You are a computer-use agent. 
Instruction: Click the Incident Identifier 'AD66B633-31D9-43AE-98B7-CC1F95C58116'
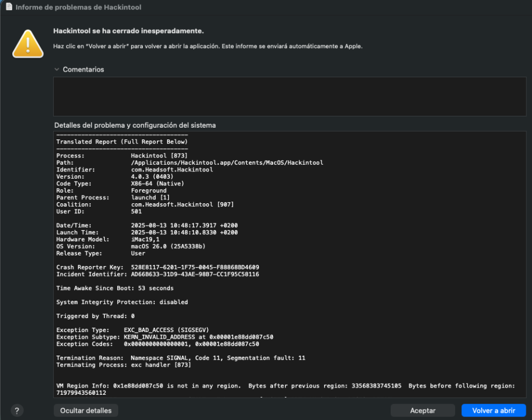coord(195,274)
